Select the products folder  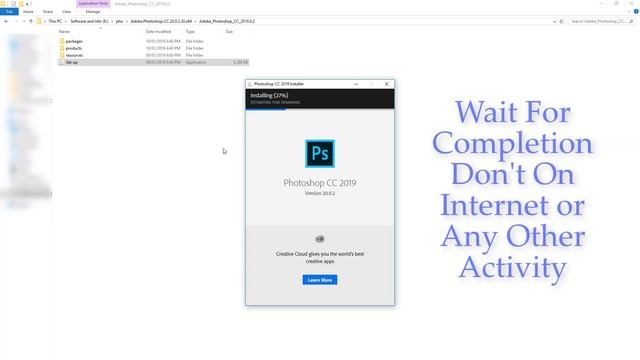point(73,48)
